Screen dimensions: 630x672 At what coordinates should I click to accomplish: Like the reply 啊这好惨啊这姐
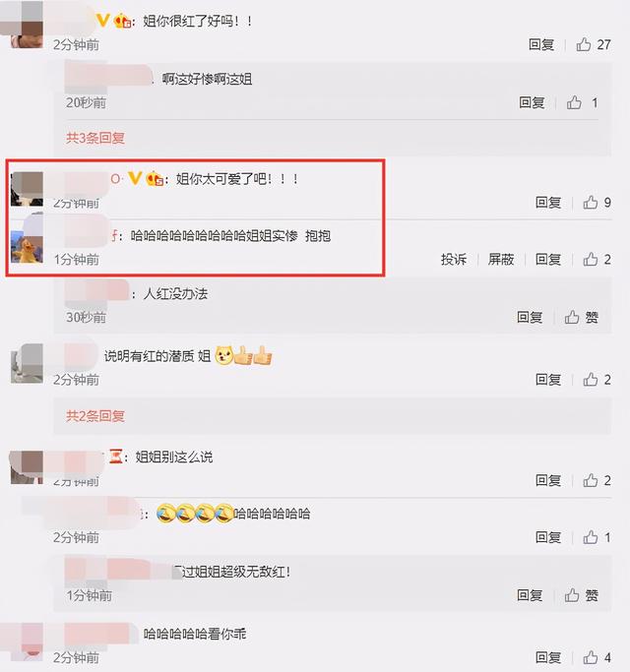[x=583, y=103]
